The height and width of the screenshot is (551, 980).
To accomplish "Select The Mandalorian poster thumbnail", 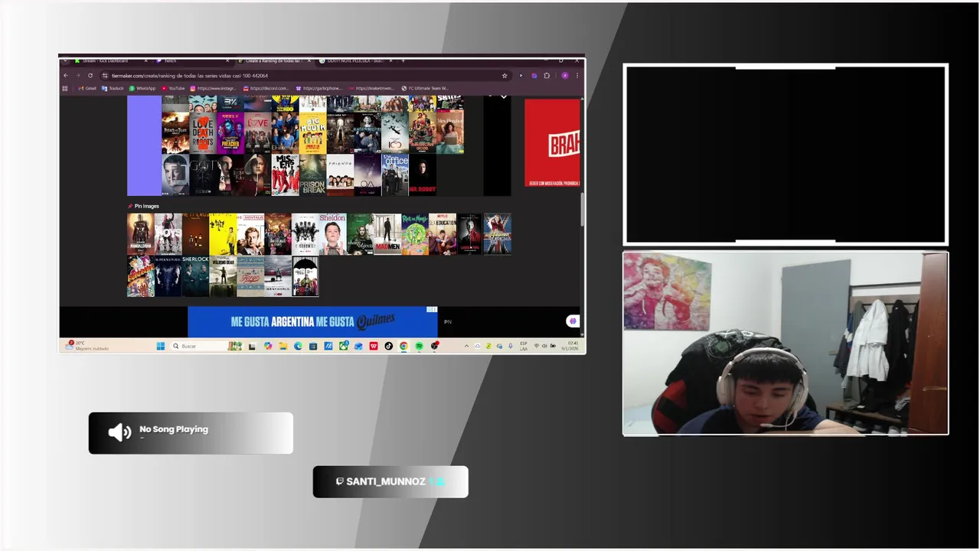I will pos(140,234).
